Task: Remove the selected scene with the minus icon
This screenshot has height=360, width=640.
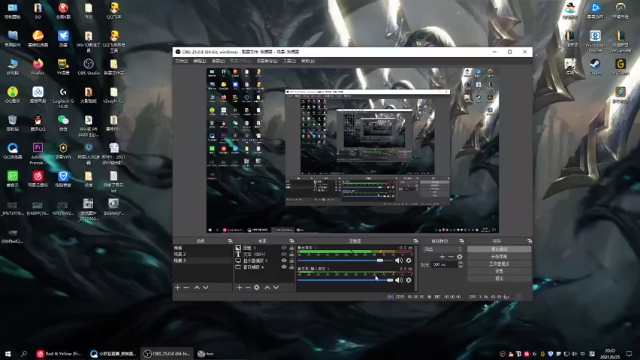Action: click(187, 287)
